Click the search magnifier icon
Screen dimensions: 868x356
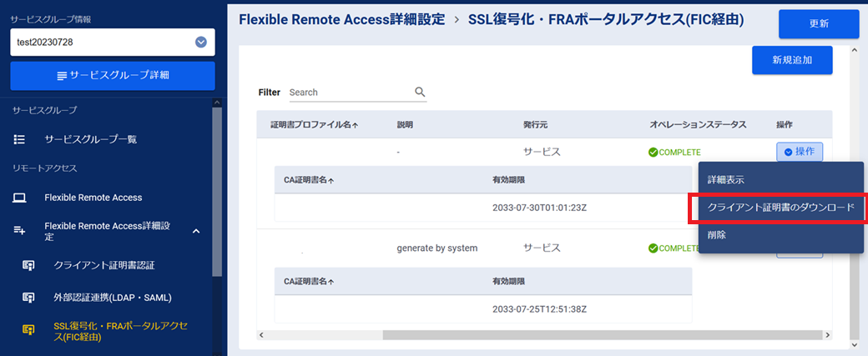[x=420, y=93]
